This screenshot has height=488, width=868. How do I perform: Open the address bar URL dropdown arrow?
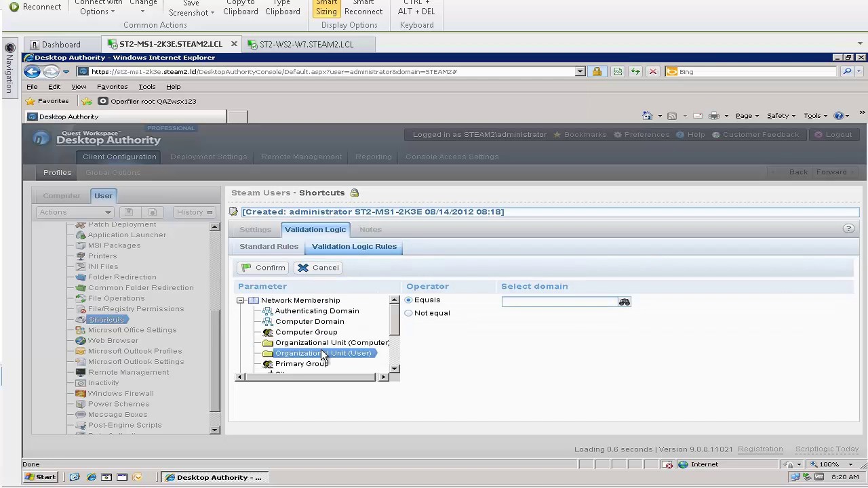pos(580,71)
